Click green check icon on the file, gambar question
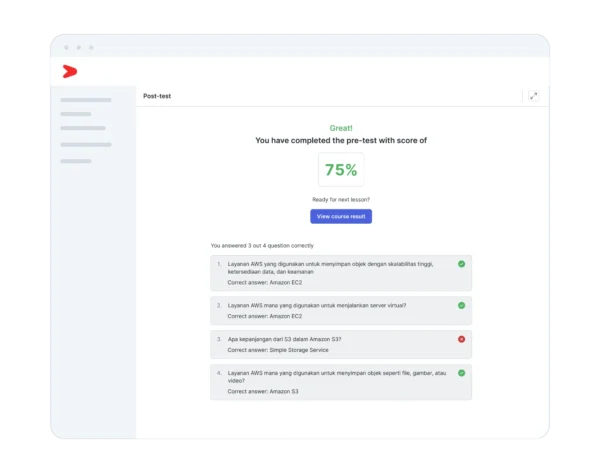Viewport: 600px width, 473px height. (461, 373)
